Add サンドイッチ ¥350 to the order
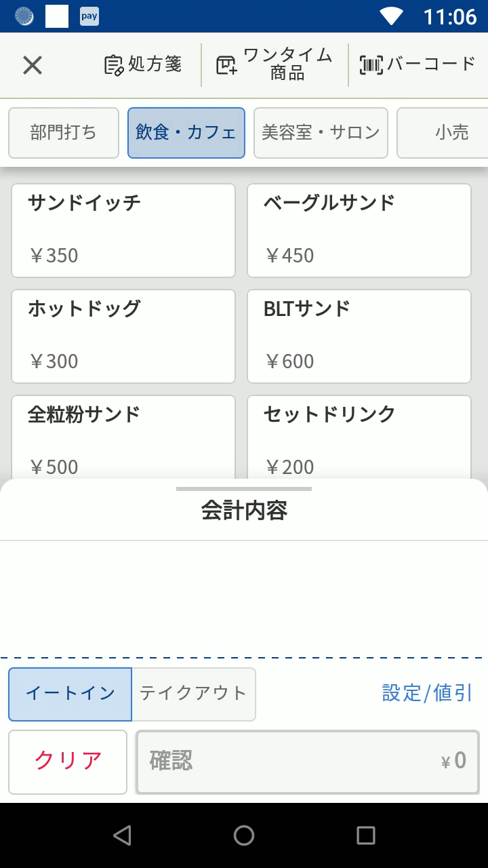The image size is (488, 868). click(x=123, y=231)
